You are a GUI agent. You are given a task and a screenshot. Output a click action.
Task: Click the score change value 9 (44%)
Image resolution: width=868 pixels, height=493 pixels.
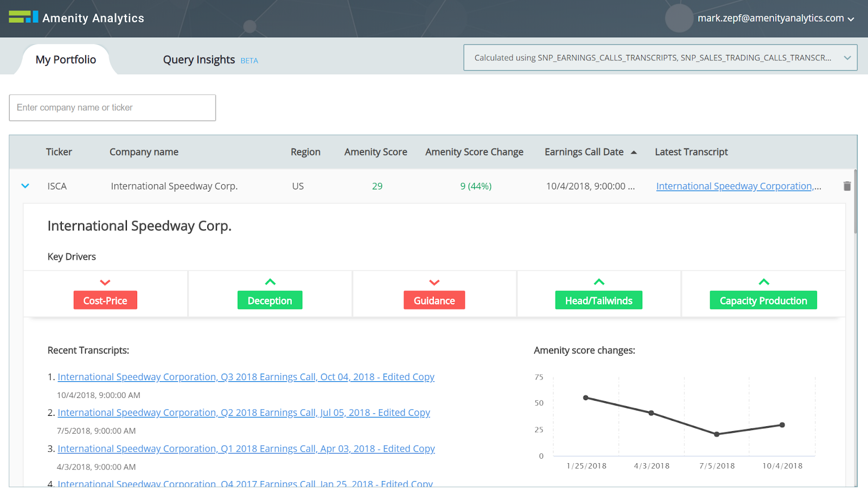[476, 186]
